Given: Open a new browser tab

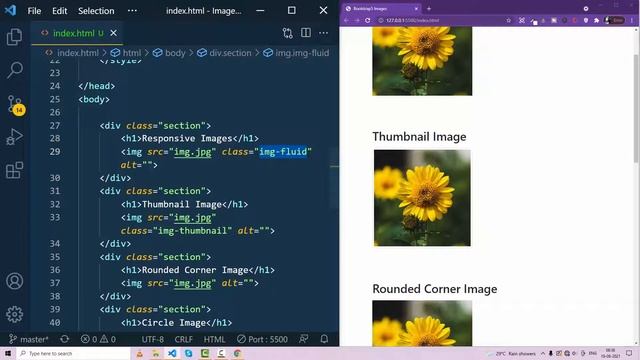Looking at the screenshot, I should (429, 9).
